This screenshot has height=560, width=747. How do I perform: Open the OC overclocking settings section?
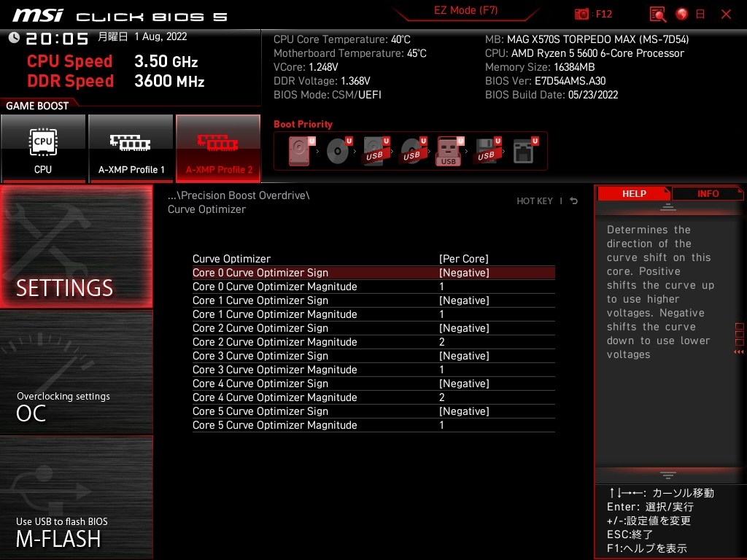[x=76, y=373]
